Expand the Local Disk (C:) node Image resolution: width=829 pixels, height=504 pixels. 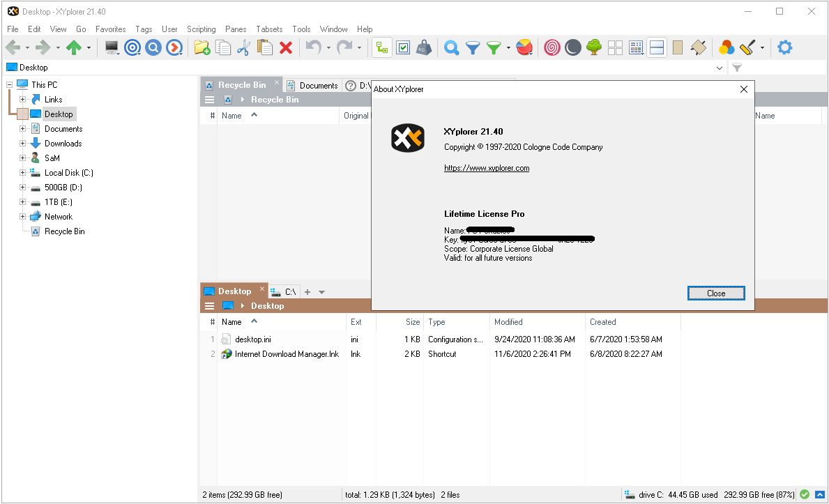22,172
